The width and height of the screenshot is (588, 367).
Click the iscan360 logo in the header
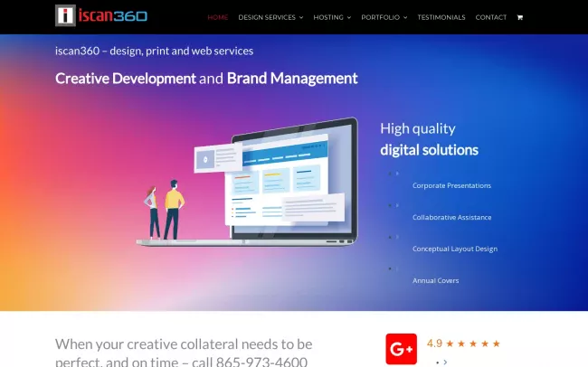click(100, 15)
